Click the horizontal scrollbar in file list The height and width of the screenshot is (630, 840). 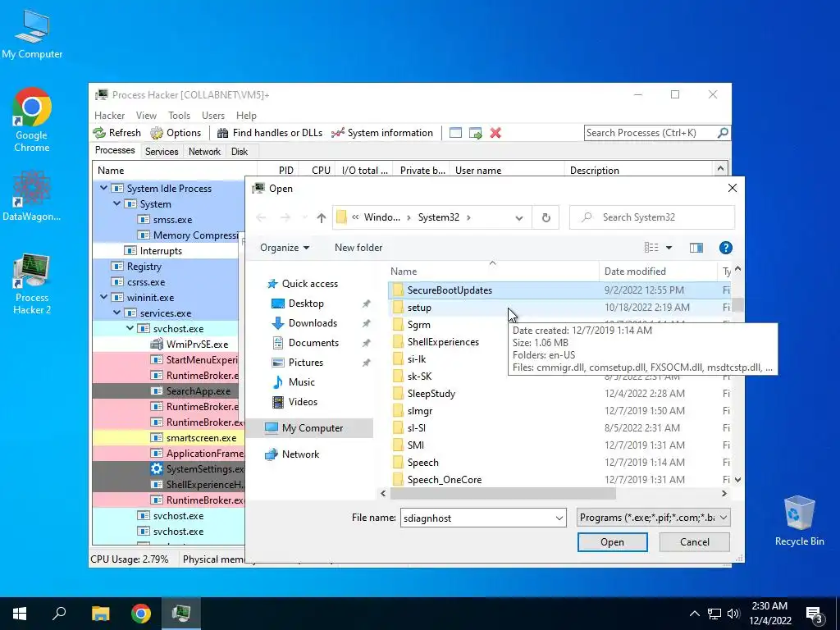coord(503,493)
